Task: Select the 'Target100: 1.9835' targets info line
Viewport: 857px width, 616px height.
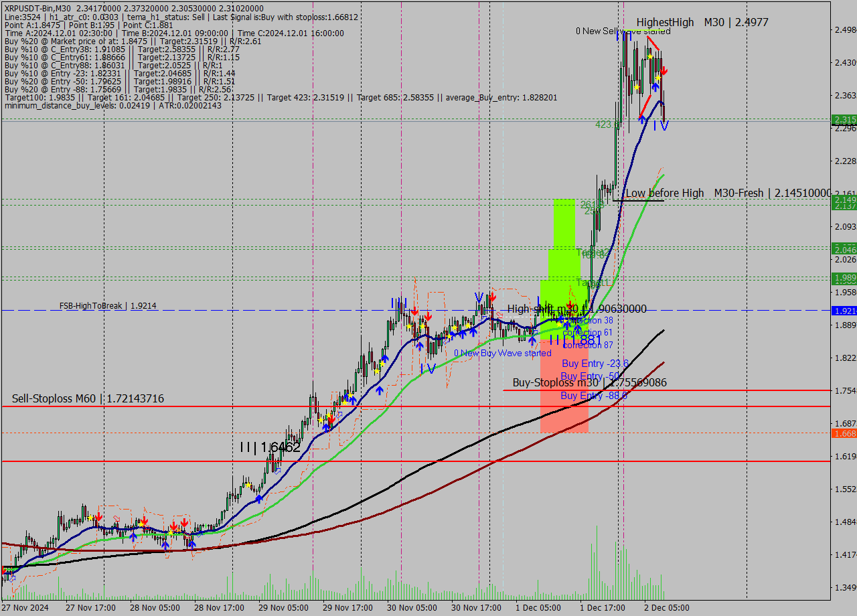Action: (281, 97)
